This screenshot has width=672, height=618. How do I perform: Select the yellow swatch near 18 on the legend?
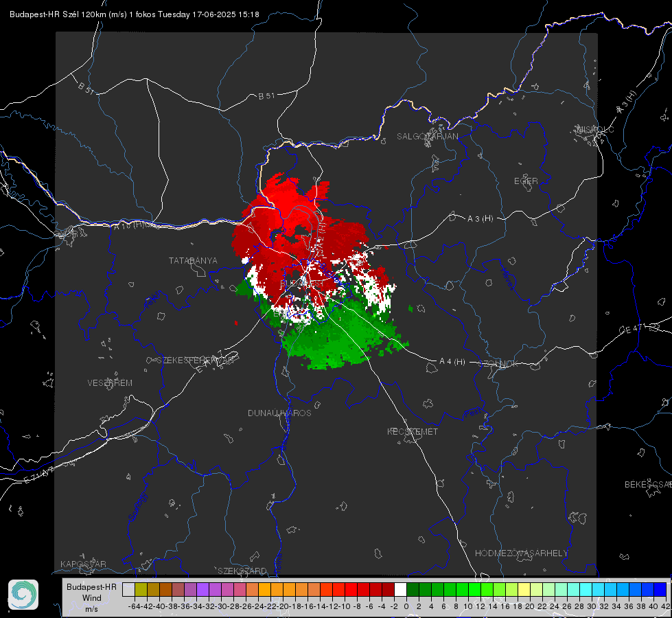pyautogui.click(x=524, y=589)
